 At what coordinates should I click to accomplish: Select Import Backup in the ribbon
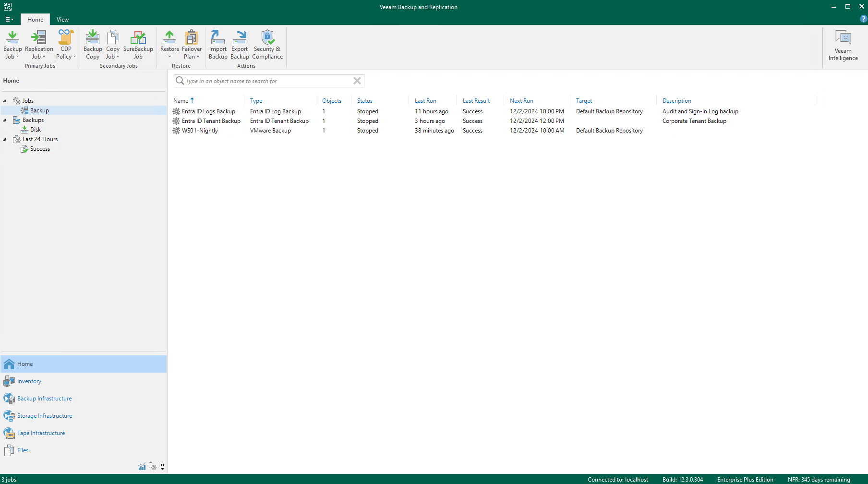click(218, 44)
